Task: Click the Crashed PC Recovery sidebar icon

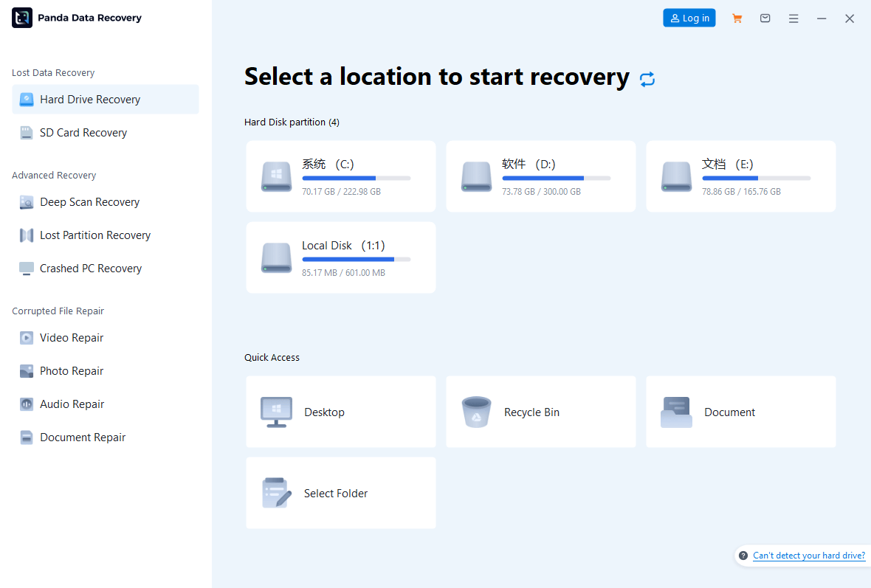Action: point(26,269)
